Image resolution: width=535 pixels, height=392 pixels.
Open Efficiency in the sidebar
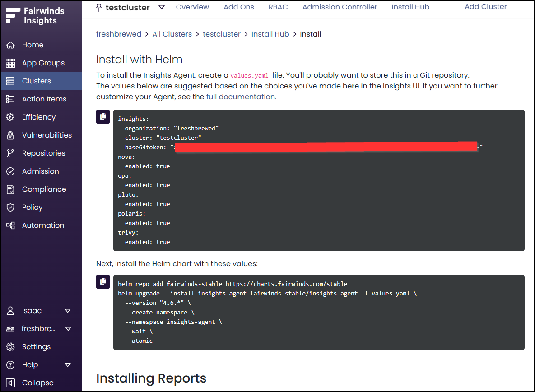(39, 117)
